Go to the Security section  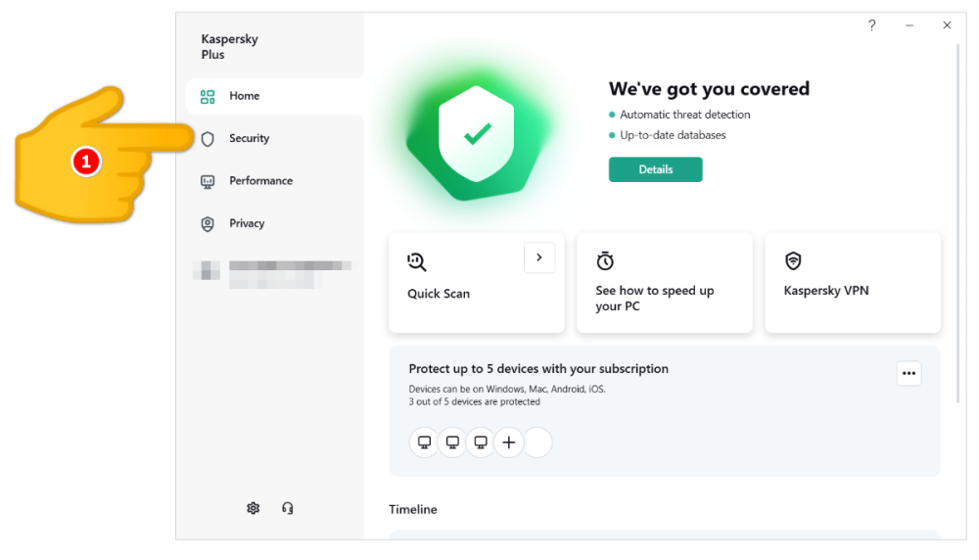[x=250, y=139]
